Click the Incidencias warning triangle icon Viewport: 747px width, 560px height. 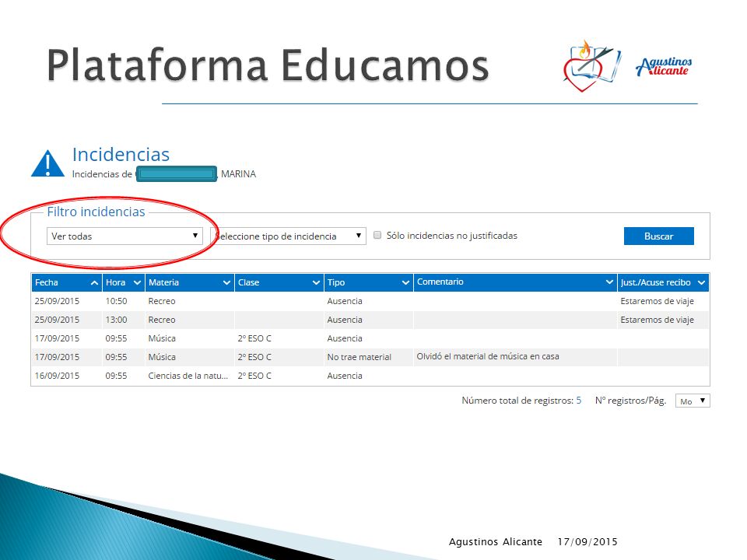click(x=47, y=163)
